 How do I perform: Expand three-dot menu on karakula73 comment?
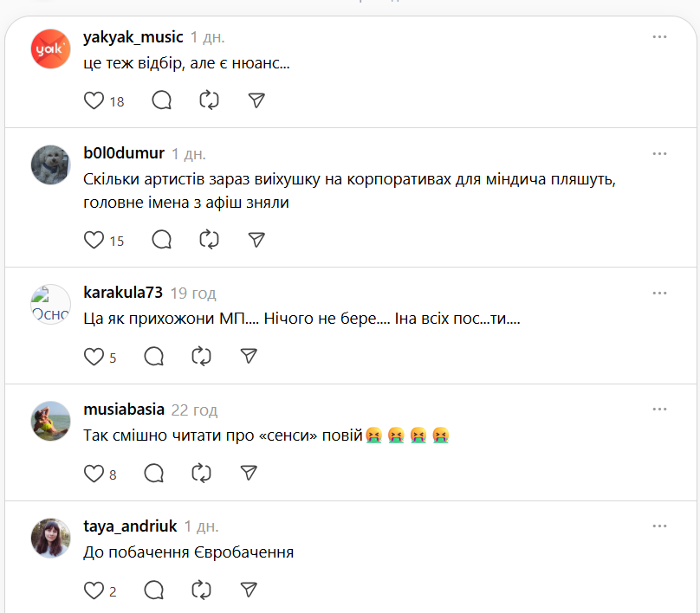tap(659, 292)
